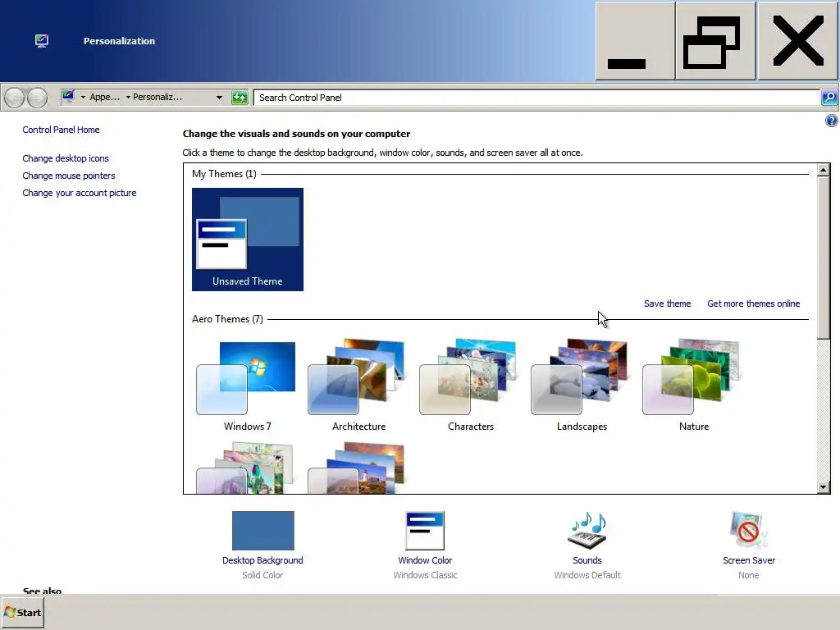Click the theme list scroll up arrow

[824, 170]
